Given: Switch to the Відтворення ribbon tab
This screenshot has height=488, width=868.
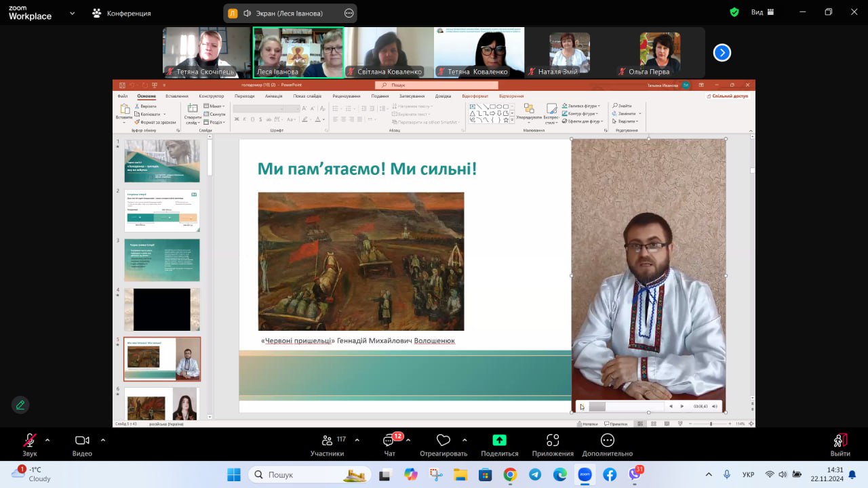Looking at the screenshot, I should pos(512,96).
